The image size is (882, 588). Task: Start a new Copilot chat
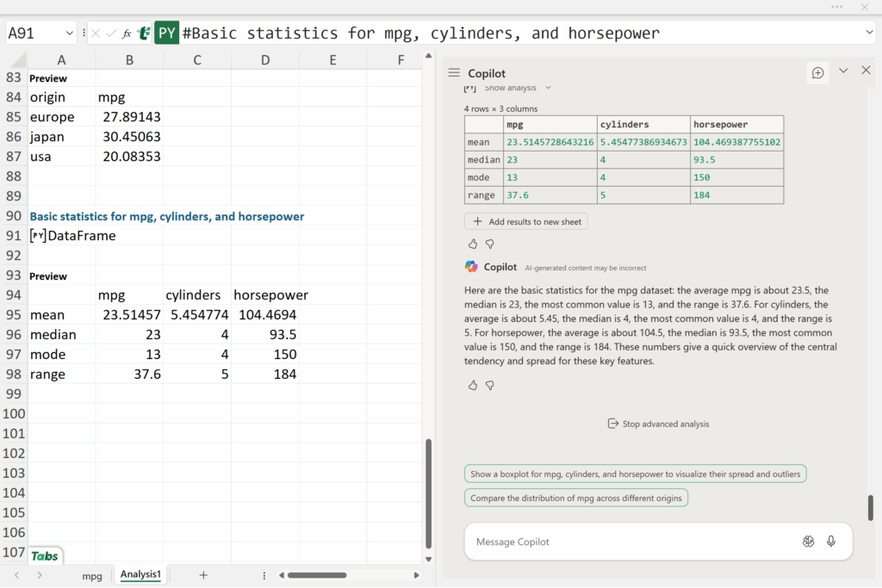click(x=817, y=72)
